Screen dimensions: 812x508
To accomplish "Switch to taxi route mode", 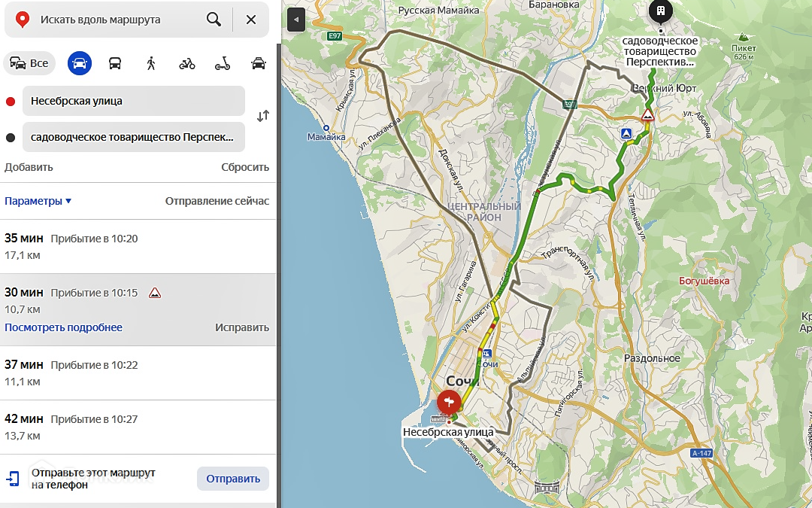I will pyautogui.click(x=259, y=63).
